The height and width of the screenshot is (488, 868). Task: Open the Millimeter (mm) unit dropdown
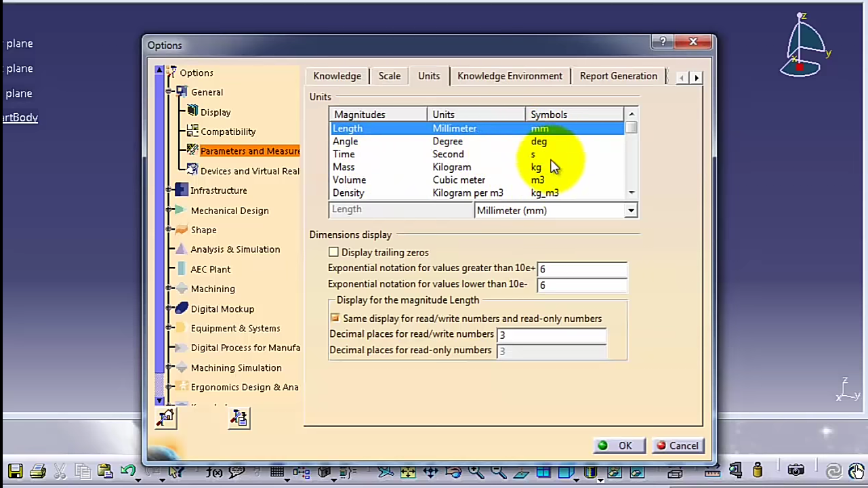(630, 211)
